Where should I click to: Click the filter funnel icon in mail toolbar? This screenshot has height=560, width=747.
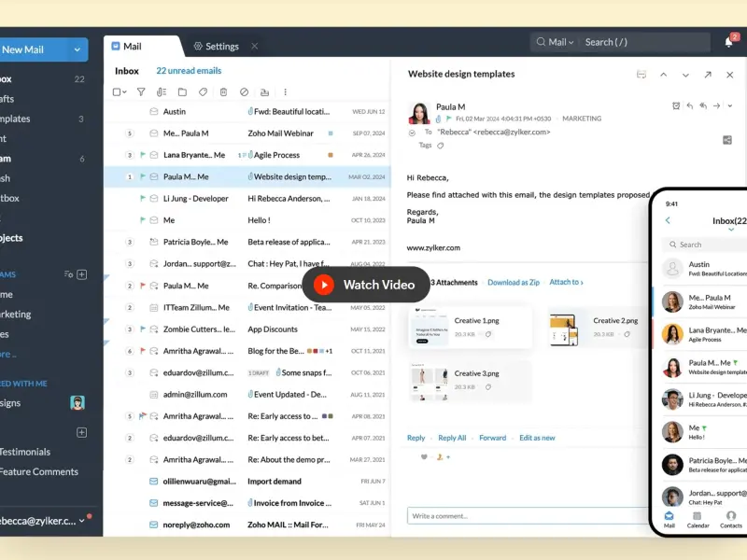click(x=141, y=92)
